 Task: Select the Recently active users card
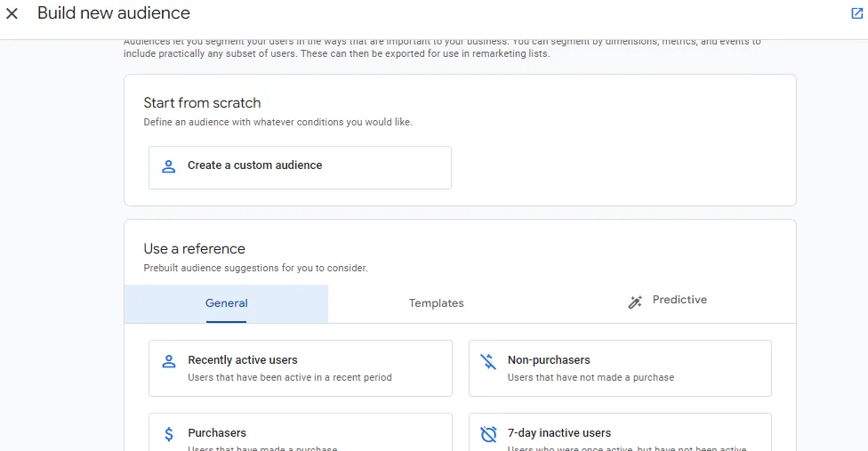pyautogui.click(x=301, y=368)
